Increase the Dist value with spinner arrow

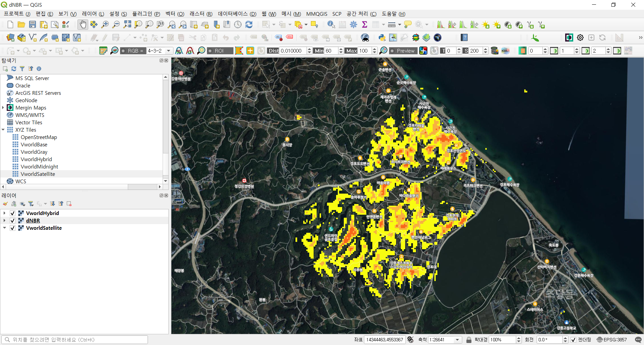point(309,49)
